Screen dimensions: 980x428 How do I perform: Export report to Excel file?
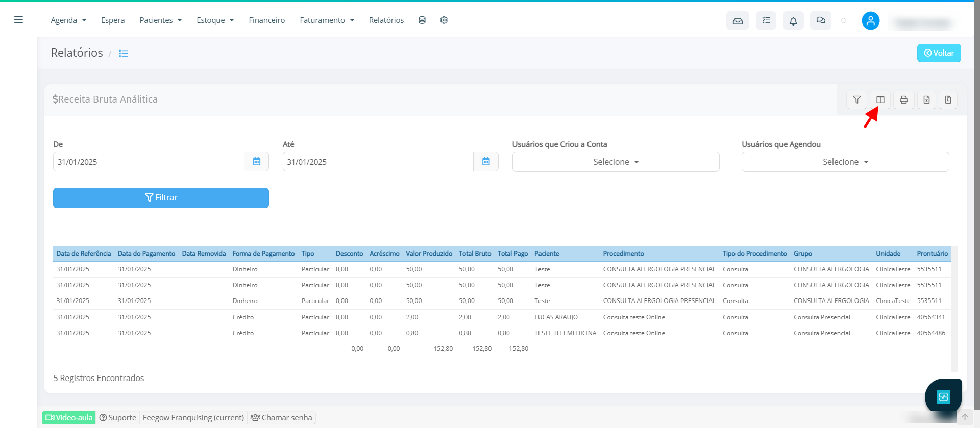point(927,99)
